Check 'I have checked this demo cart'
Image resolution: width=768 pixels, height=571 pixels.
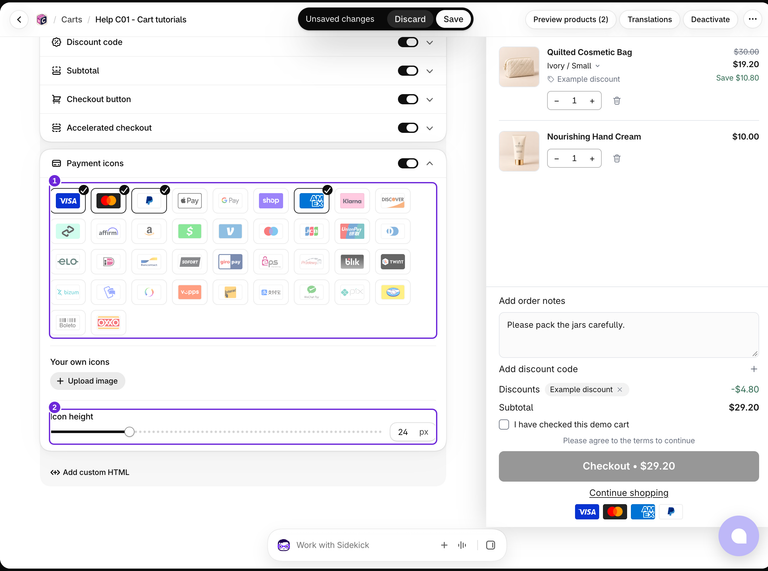coord(504,425)
